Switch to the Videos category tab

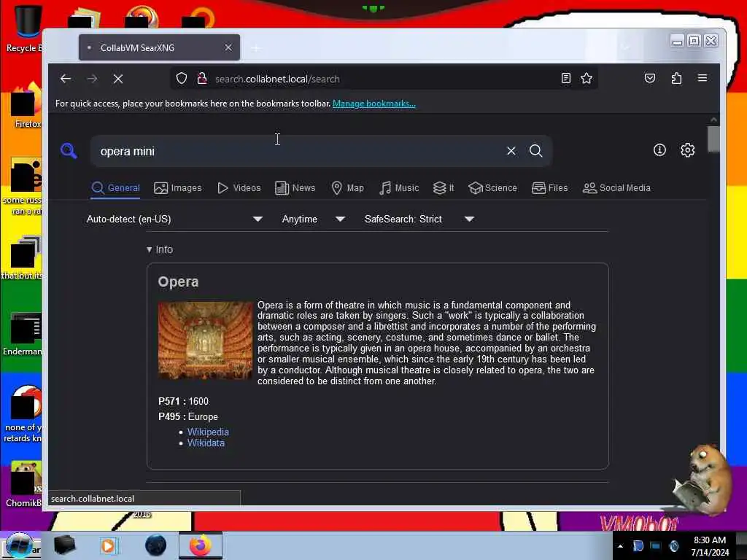pyautogui.click(x=239, y=188)
